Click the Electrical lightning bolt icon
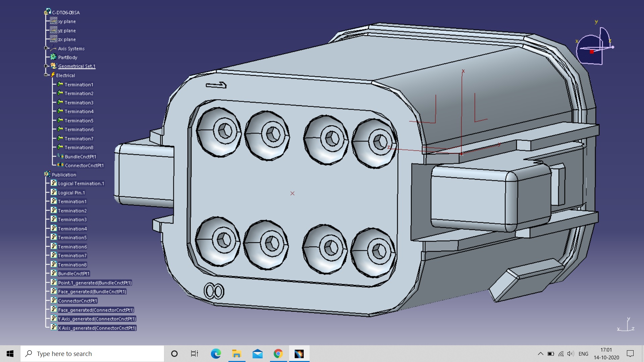 [53, 75]
